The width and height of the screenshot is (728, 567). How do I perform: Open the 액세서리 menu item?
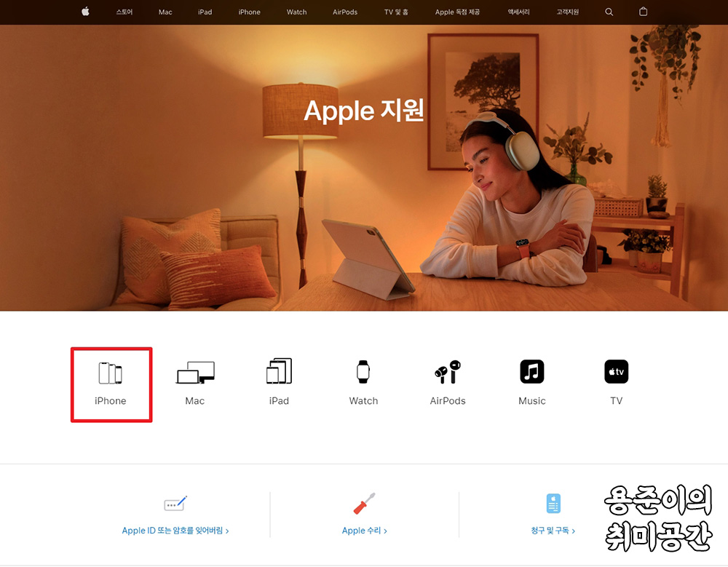(x=518, y=12)
